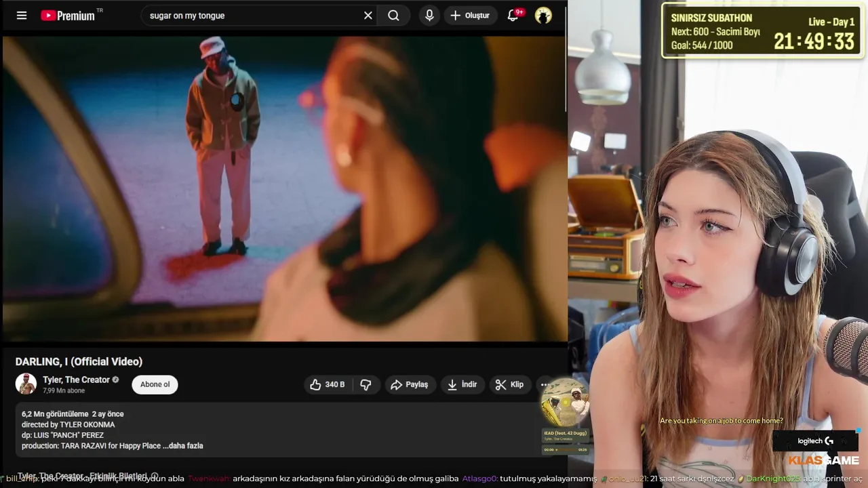Click the DARLING, I video player
The width and height of the screenshot is (868, 488).
pos(284,188)
